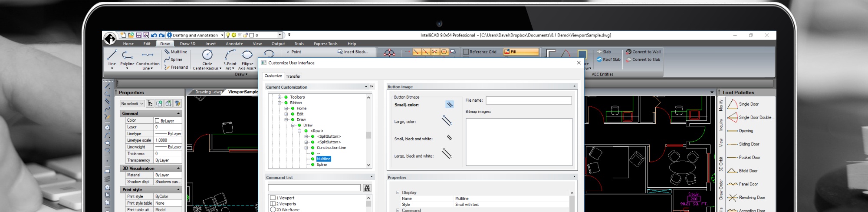
Task: Click Convert to Wall tool
Action: point(643,52)
